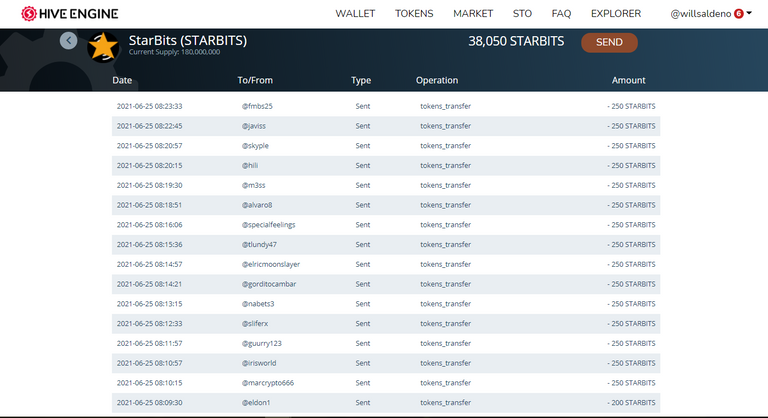Expand the @willsaldeno account dropdown
Image resolution: width=768 pixels, height=418 pixels.
coord(749,13)
